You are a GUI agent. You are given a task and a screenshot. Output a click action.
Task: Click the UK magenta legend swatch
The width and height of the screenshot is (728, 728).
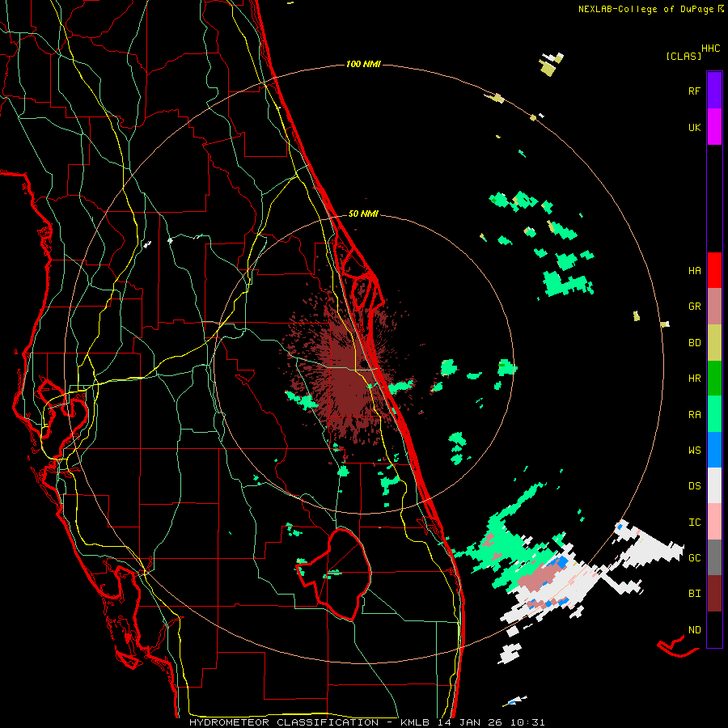[714, 127]
